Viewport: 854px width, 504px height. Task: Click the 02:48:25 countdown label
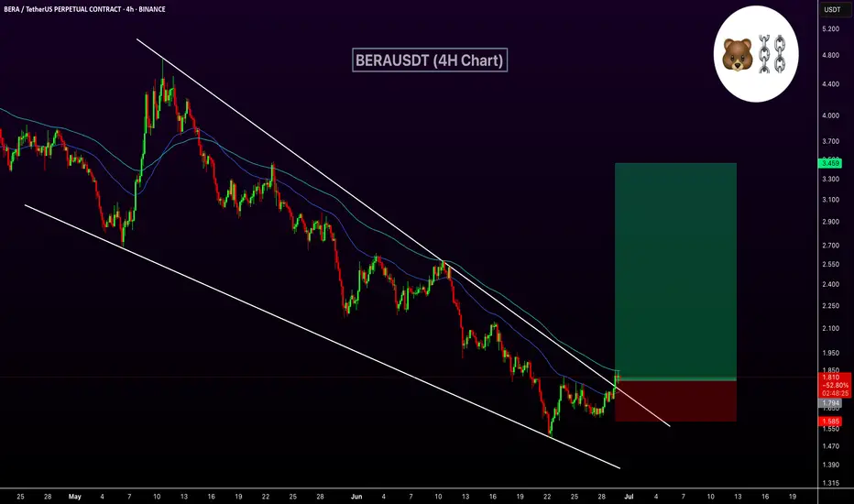(835, 393)
